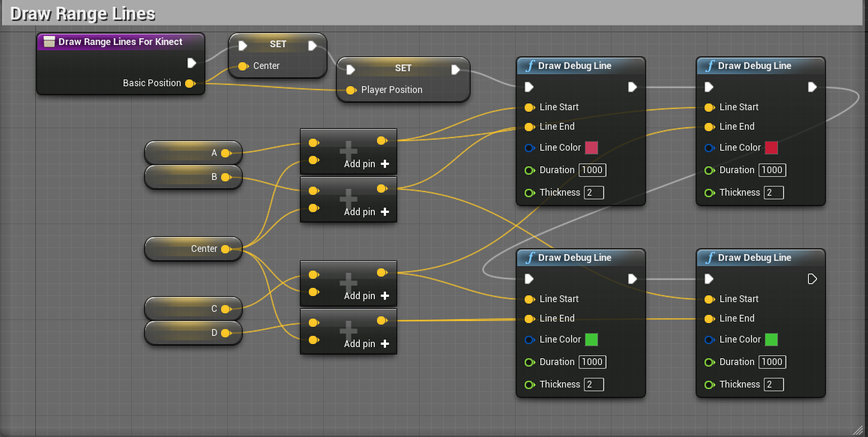Click unconnected exec output of lower-right Draw Debug Line
868x437 pixels.
(812, 279)
